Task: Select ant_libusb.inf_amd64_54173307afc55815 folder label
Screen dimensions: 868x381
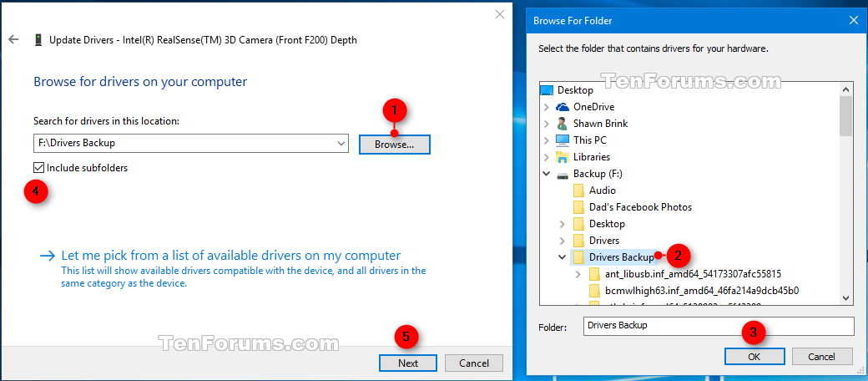Action: [693, 273]
